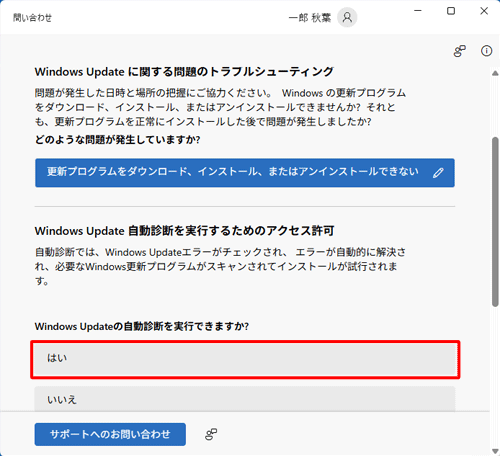Click the selected answer 更新プログラムをダウンロード… button
The width and height of the screenshot is (500, 456).
[x=245, y=173]
